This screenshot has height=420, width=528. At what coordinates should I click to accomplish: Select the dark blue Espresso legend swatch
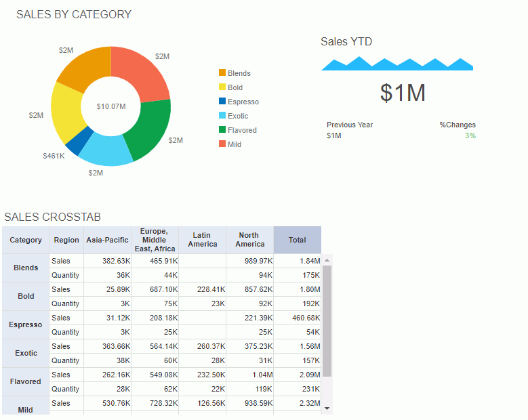(x=222, y=102)
